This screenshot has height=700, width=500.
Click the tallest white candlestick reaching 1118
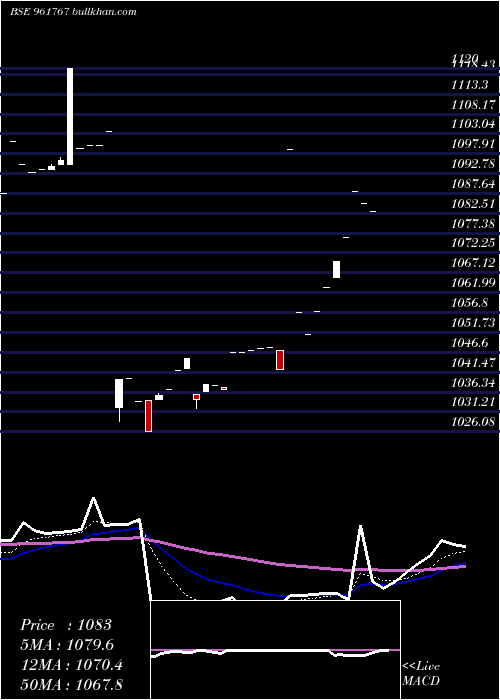[70, 117]
